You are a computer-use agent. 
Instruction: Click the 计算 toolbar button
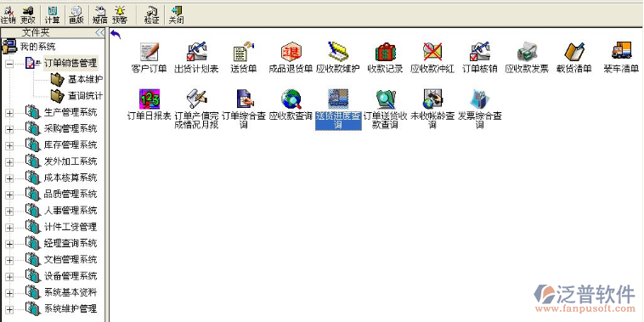tap(52, 14)
